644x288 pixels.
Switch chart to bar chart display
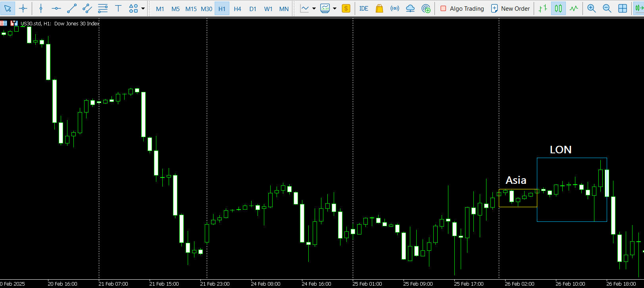543,8
